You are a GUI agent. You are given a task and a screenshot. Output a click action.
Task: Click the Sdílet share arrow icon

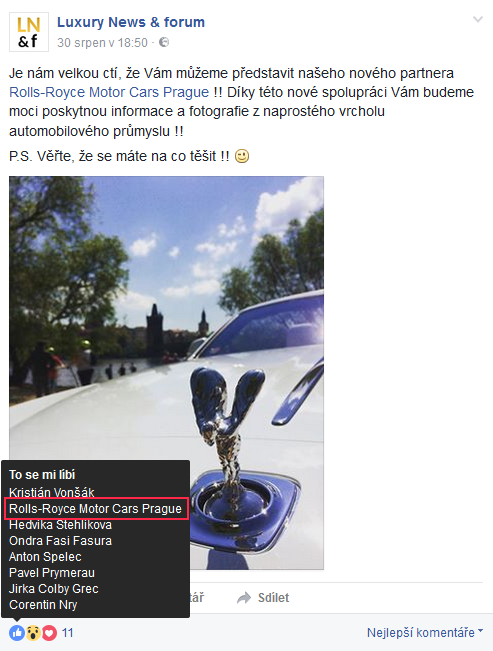(244, 598)
